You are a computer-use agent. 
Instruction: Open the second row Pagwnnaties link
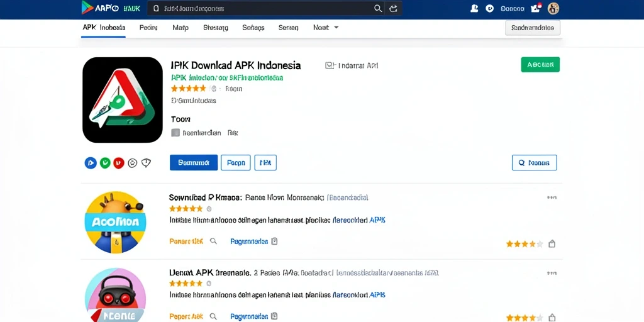tap(249, 316)
